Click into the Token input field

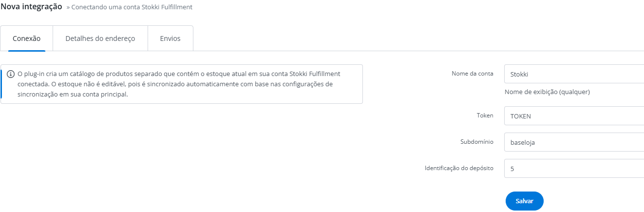click(x=574, y=116)
